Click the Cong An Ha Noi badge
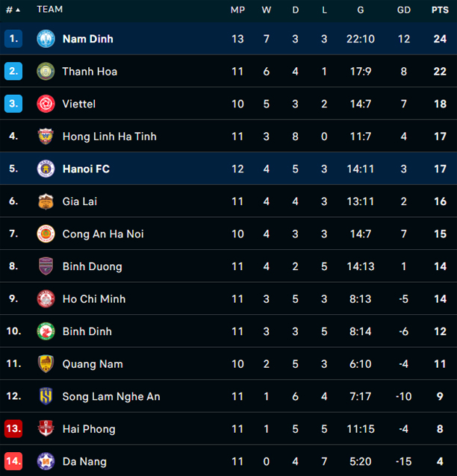457x476 pixels. point(46,234)
